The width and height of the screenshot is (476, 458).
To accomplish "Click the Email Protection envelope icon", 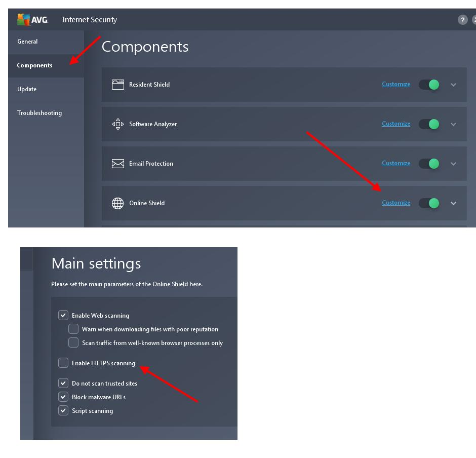I will tap(118, 164).
